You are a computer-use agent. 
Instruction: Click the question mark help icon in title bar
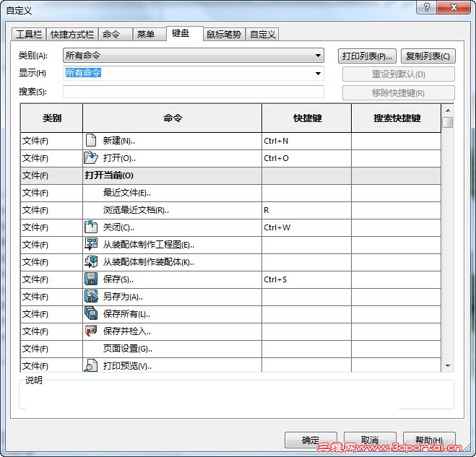point(426,7)
